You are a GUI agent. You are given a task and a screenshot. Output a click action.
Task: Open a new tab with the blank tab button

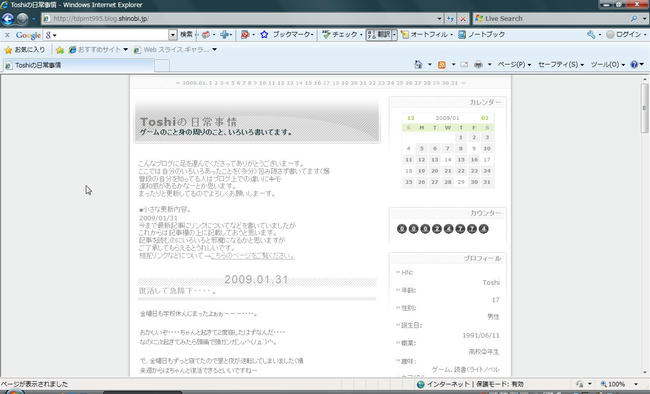[162, 66]
